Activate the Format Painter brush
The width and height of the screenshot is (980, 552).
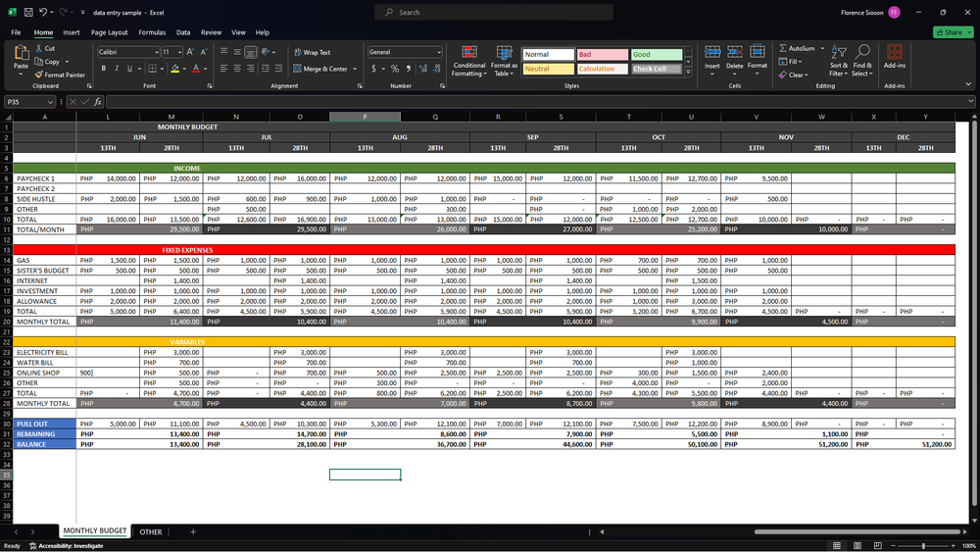pos(39,75)
